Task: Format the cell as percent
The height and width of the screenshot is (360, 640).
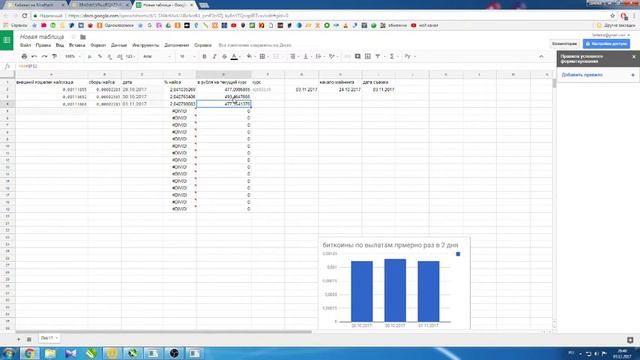Action: tap(100, 56)
